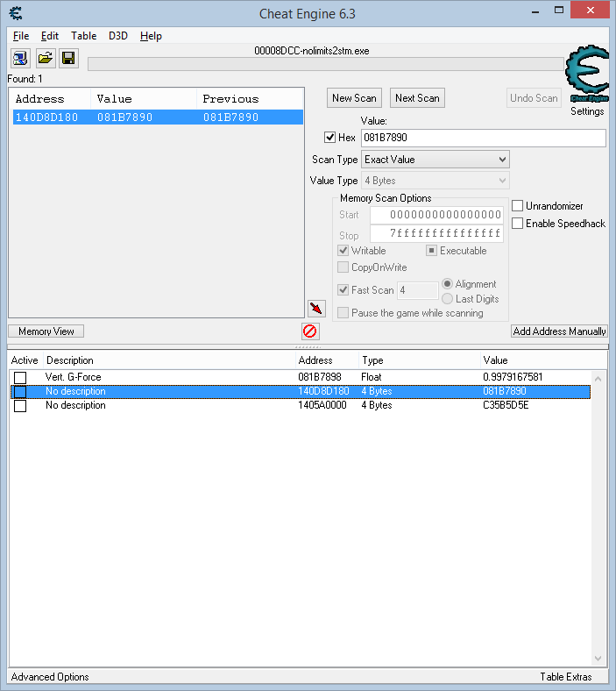Click the save floppy disk icon
The image size is (616, 691).
pyautogui.click(x=68, y=58)
